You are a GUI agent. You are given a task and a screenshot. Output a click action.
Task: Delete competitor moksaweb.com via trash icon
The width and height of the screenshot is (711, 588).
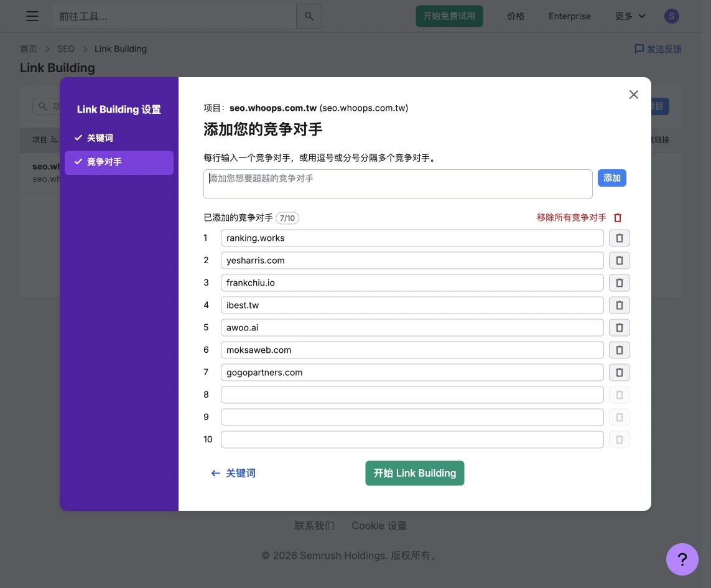coord(619,350)
